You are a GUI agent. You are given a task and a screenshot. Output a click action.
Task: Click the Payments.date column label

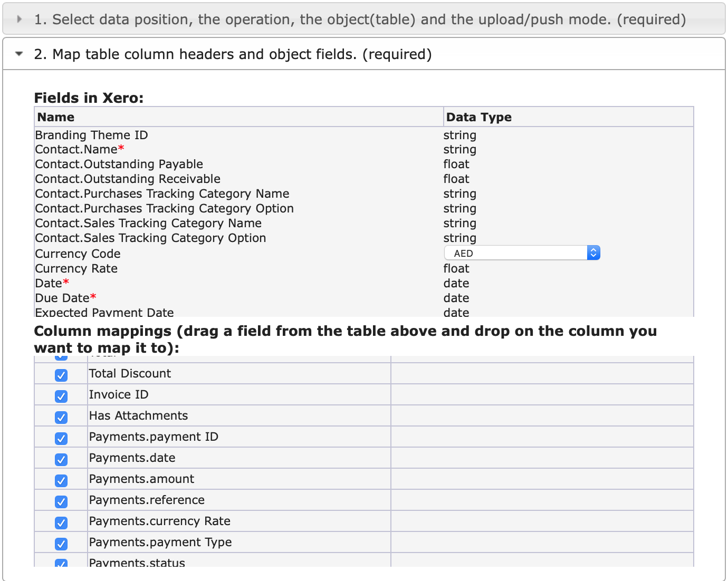tap(132, 458)
